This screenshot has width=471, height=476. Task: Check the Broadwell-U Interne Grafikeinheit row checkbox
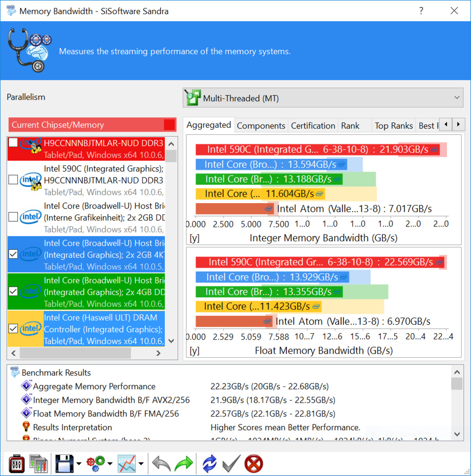pos(13,217)
